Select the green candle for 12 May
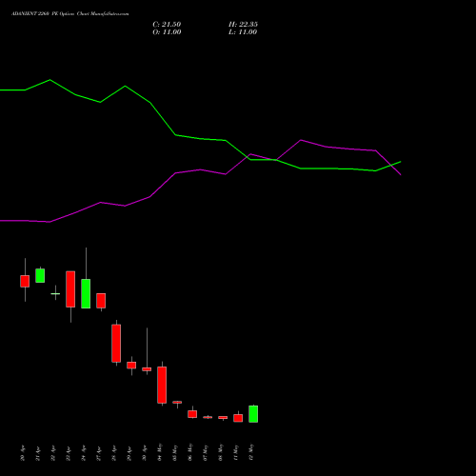This screenshot has width=476, height=476. [253, 414]
